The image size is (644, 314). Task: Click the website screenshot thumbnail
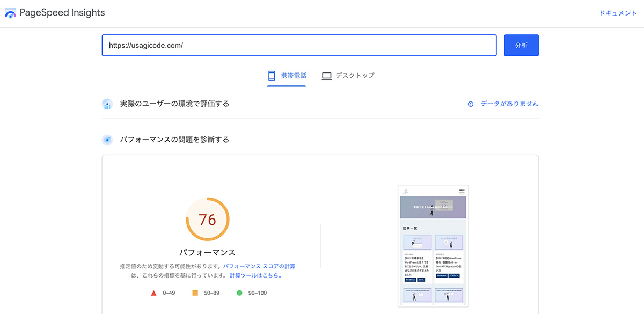tap(433, 246)
